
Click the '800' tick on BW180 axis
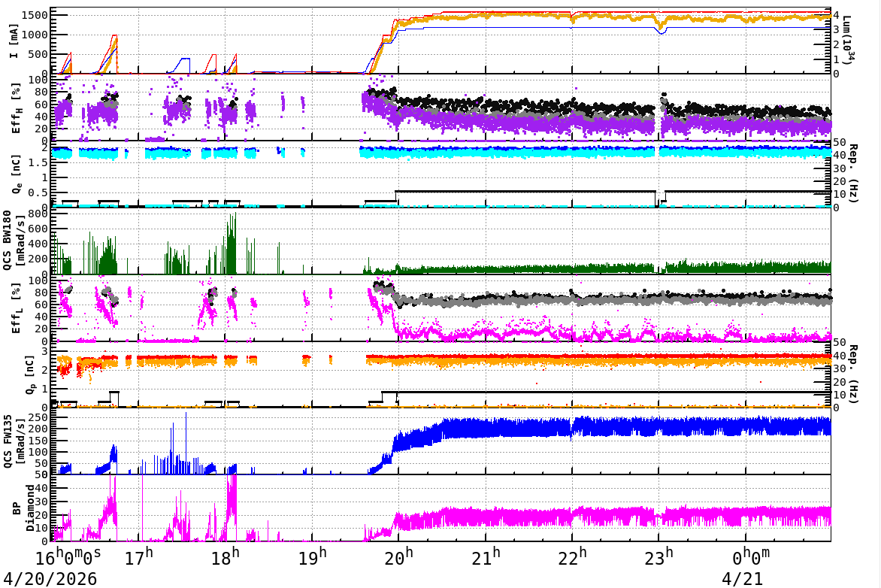pos(38,214)
